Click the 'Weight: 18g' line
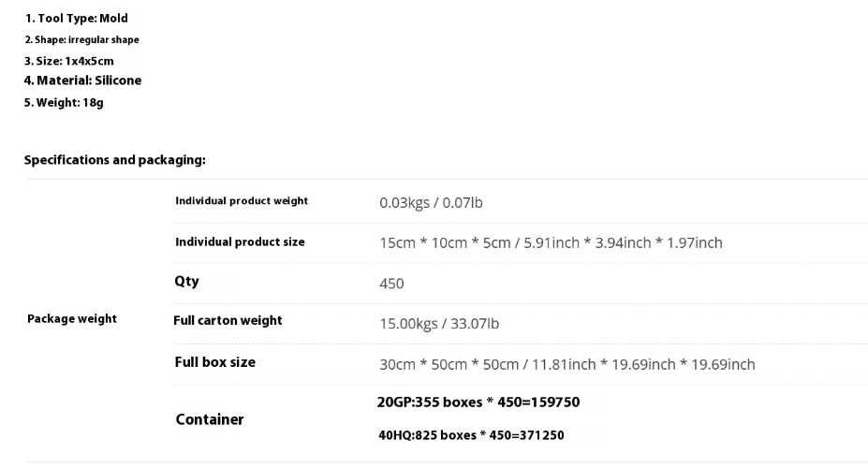868x468 pixels. (64, 102)
